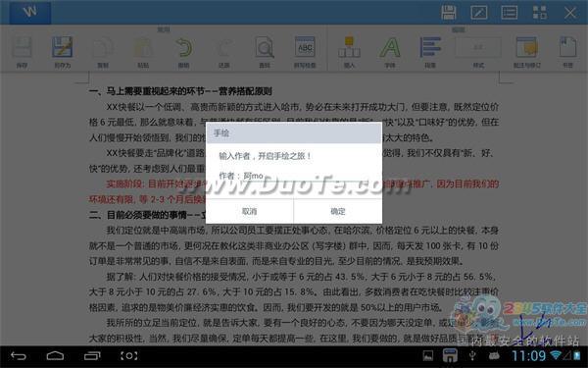Viewport: 588px width, 368px height.
Task: Open the list view icon in the title bar
Action: coord(510,13)
